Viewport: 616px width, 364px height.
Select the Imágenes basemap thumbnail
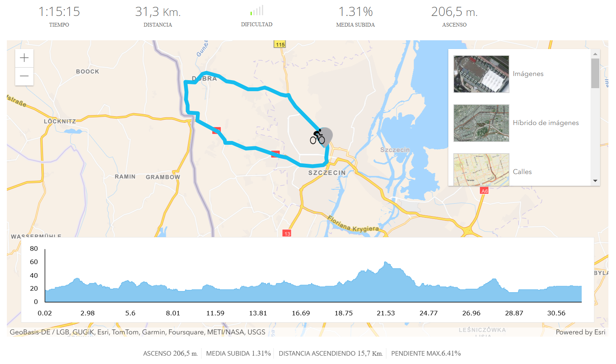click(x=481, y=74)
